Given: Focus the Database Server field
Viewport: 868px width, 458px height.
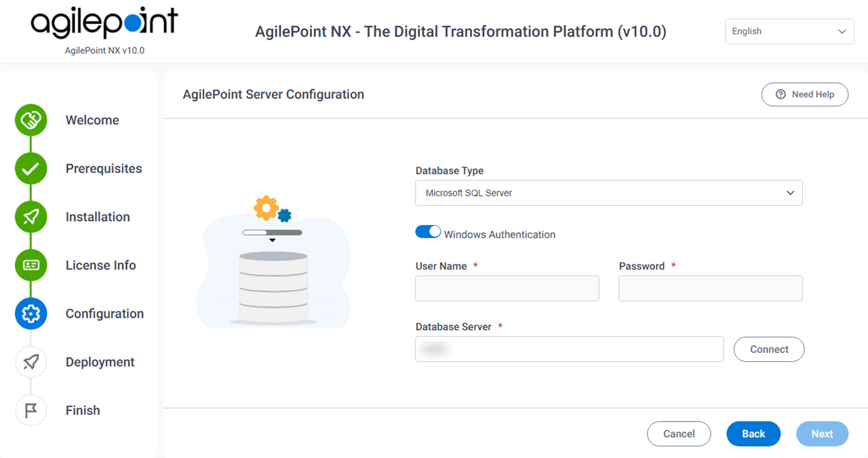Looking at the screenshot, I should (570, 350).
